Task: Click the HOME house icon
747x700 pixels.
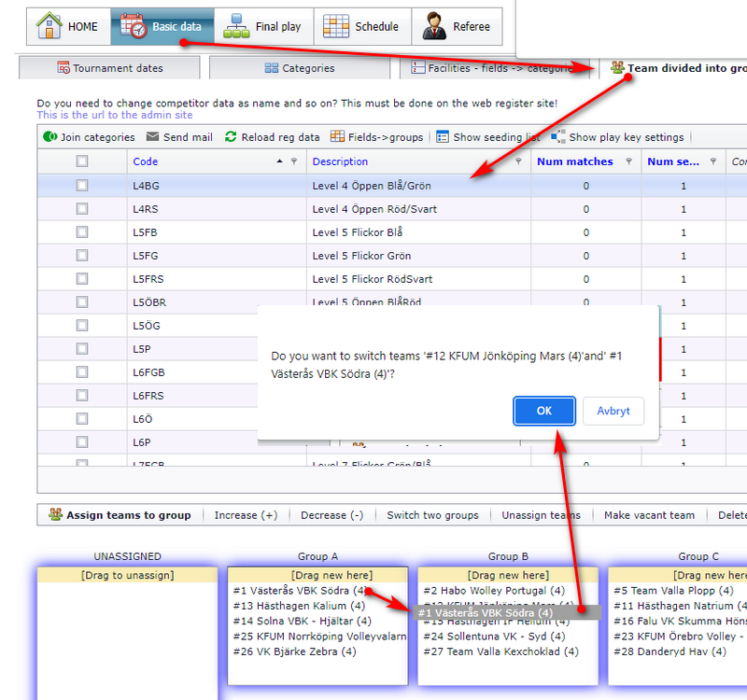Action: tap(49, 26)
